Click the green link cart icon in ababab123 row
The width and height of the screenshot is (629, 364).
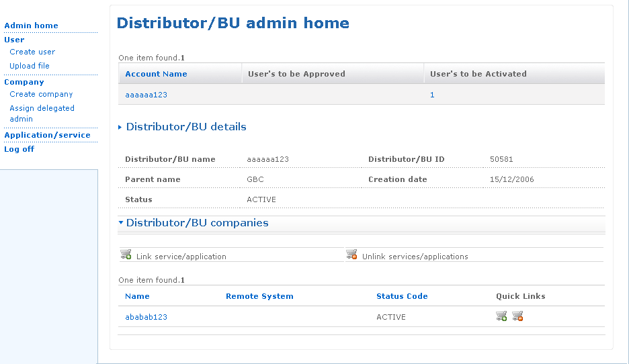coord(501,316)
